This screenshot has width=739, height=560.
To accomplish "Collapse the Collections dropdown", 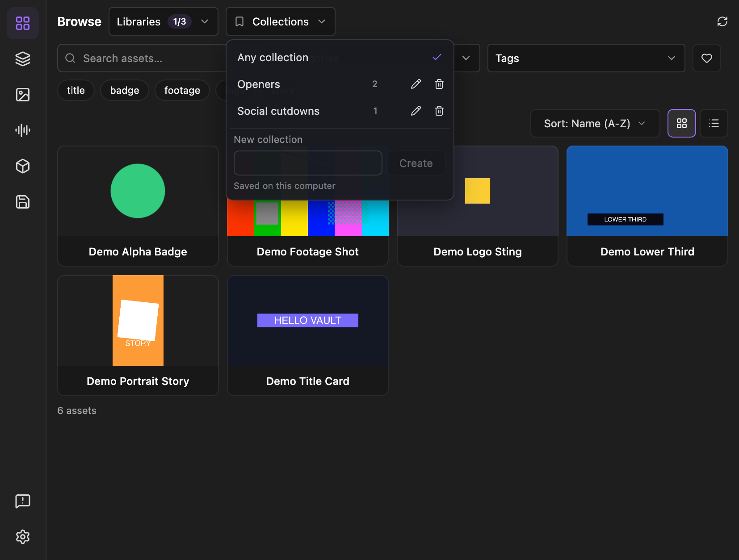I will click(281, 21).
